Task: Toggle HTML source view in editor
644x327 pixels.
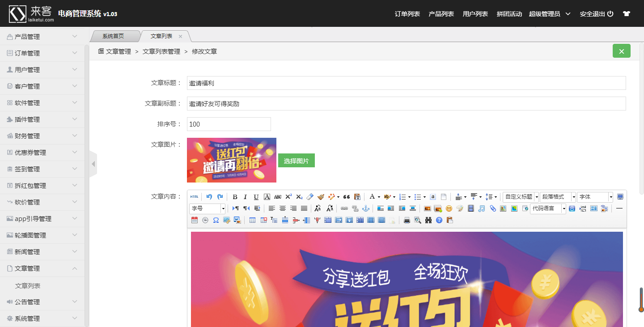Action: [x=194, y=197]
